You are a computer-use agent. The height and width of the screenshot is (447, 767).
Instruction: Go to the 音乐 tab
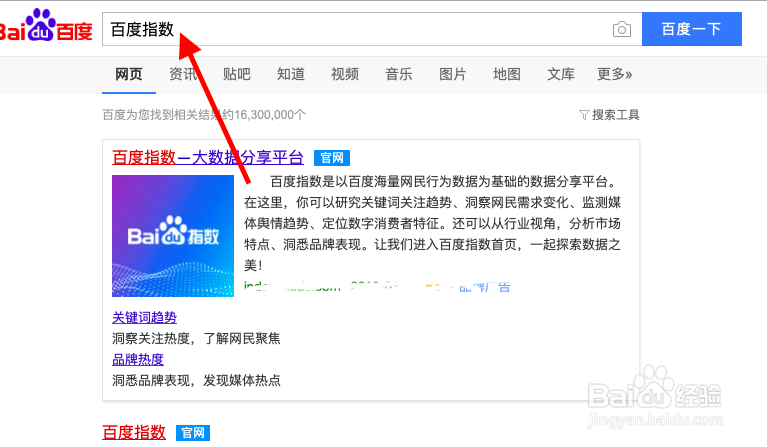click(x=399, y=74)
